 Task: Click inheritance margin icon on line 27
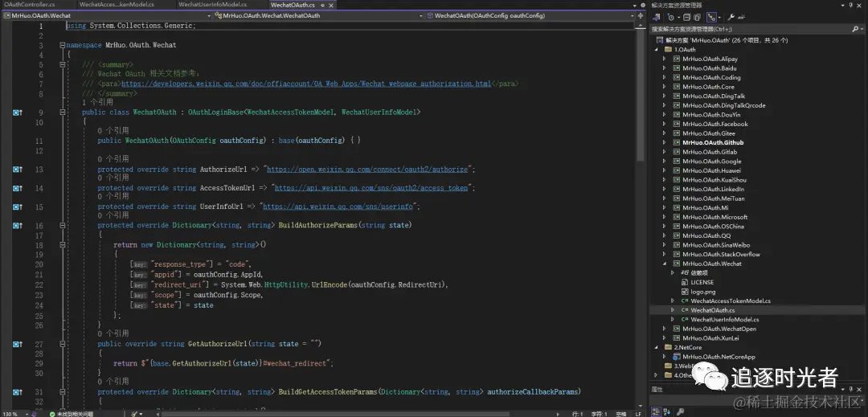click(x=17, y=344)
